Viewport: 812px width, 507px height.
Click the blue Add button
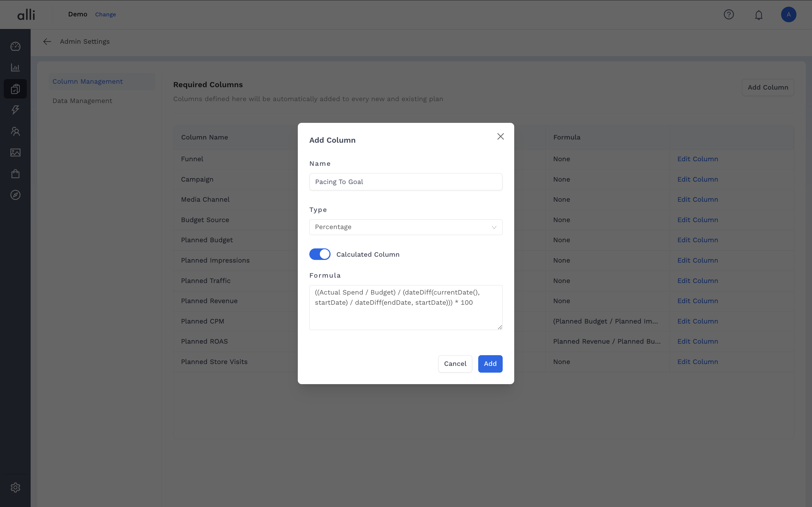(490, 363)
